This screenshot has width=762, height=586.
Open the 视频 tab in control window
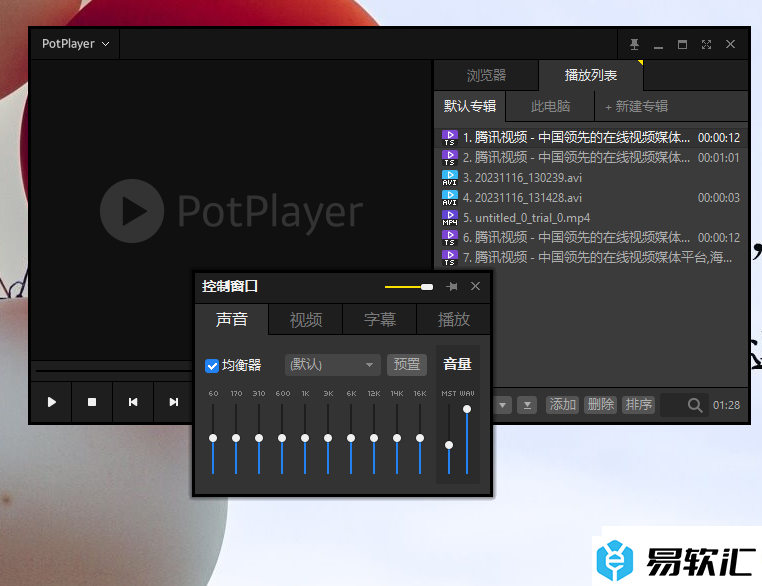click(306, 319)
